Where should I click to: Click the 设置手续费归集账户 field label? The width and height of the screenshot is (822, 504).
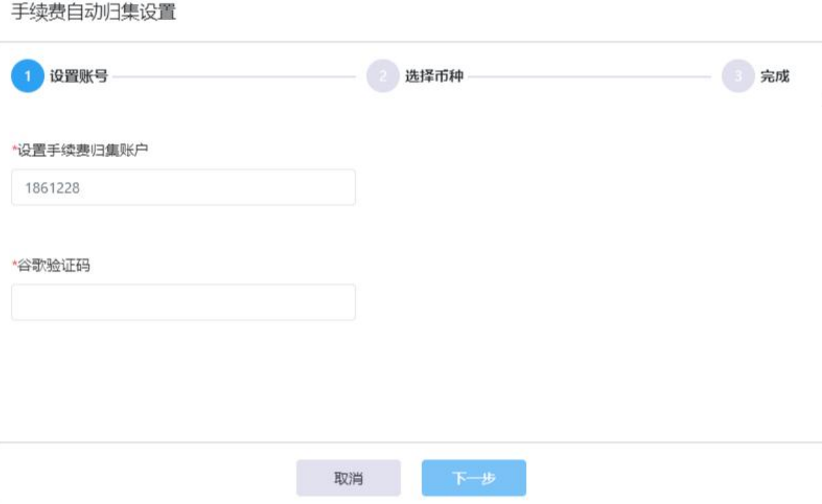[x=83, y=150]
